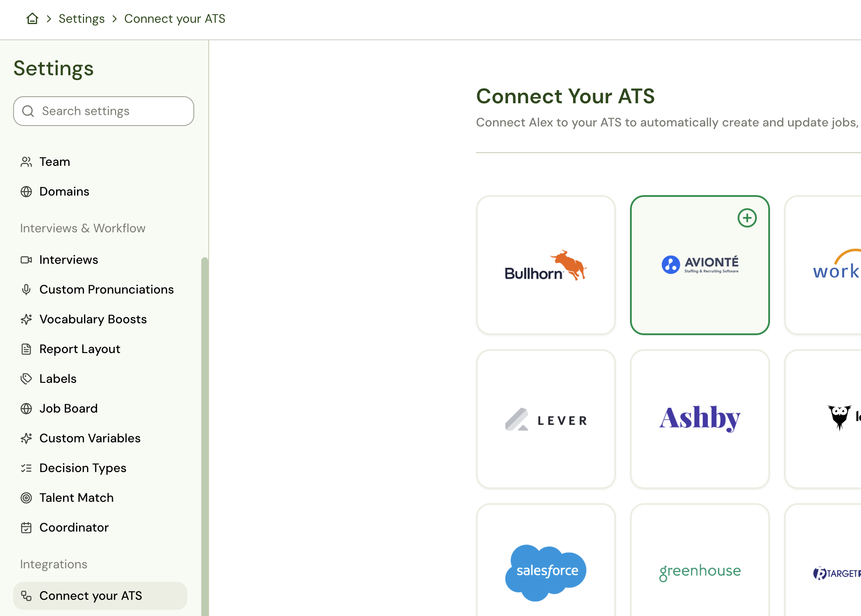Select the Bullhorn ATS card
861x616 pixels.
(546, 265)
